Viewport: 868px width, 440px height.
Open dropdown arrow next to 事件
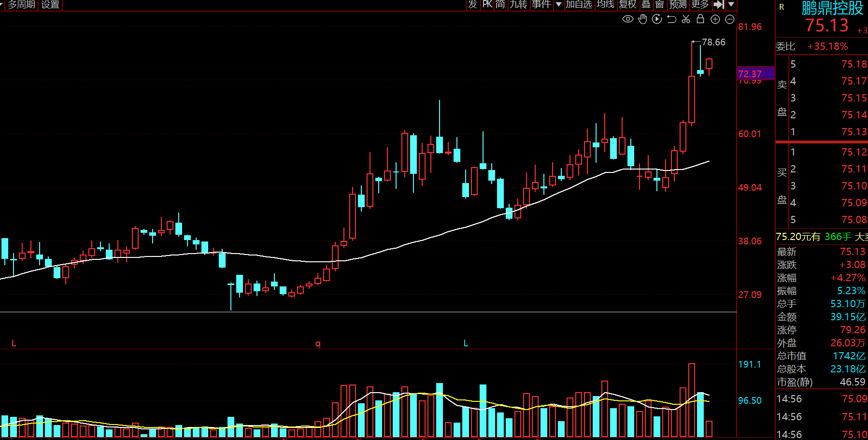558,4
